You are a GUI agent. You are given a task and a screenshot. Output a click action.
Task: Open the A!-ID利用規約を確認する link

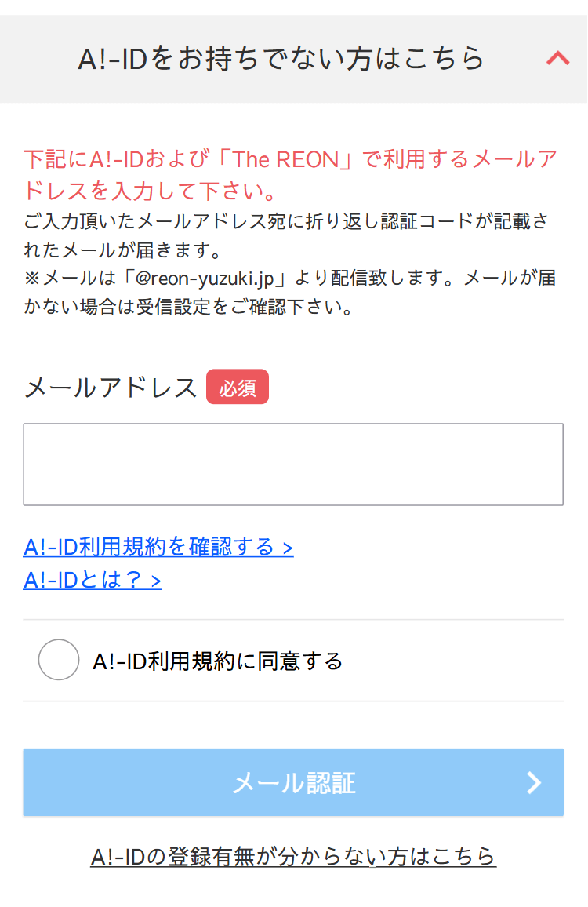[x=149, y=547]
